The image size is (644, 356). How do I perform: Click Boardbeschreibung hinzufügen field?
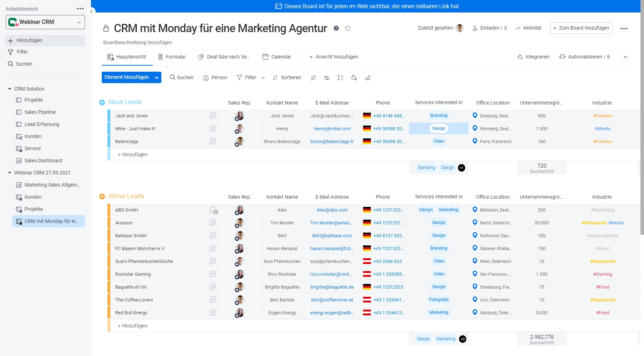click(x=138, y=42)
